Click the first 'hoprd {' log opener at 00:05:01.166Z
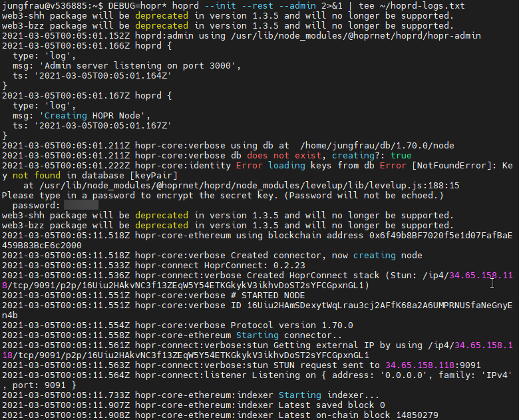 [153, 46]
